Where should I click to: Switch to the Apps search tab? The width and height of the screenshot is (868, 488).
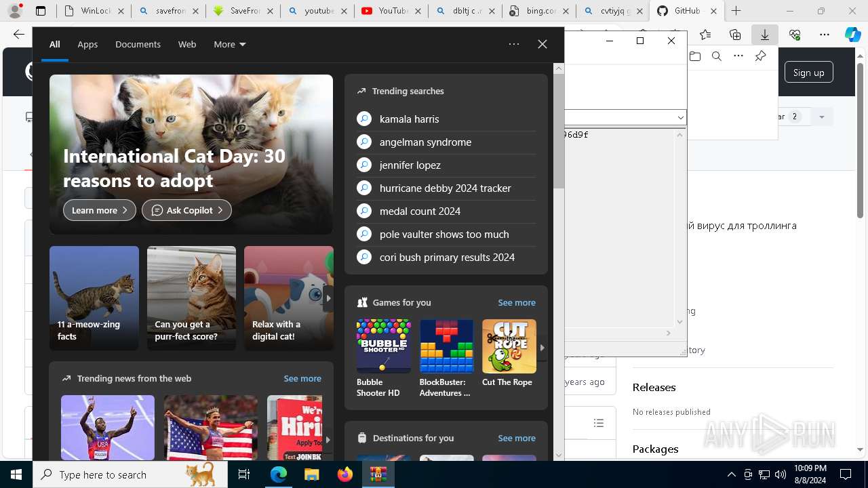click(87, 44)
